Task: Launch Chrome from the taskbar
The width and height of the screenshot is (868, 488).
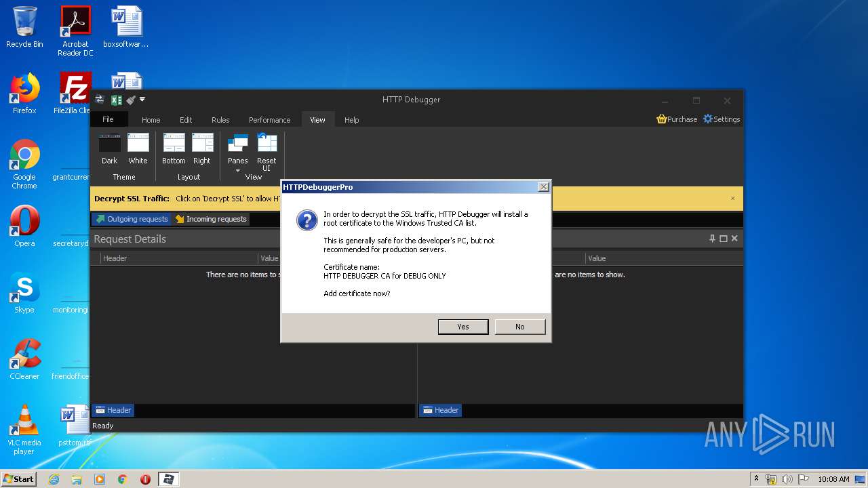Action: click(122, 479)
